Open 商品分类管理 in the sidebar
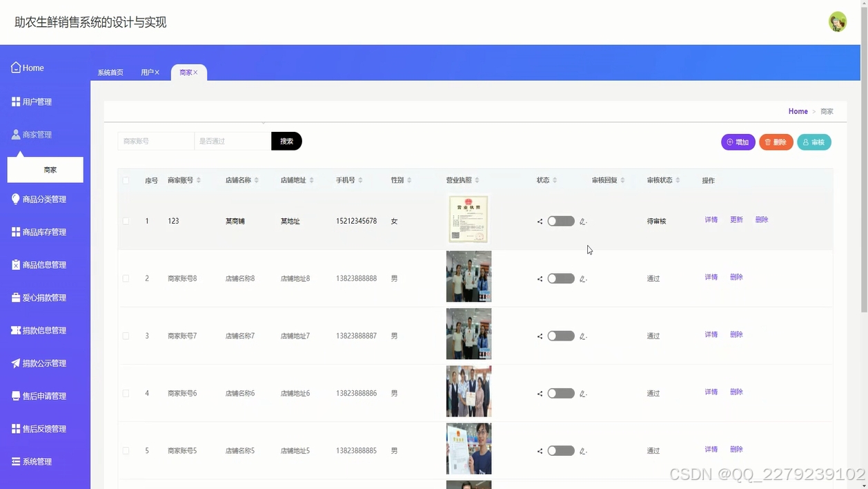Viewport: 868px width, 489px height. (39, 199)
